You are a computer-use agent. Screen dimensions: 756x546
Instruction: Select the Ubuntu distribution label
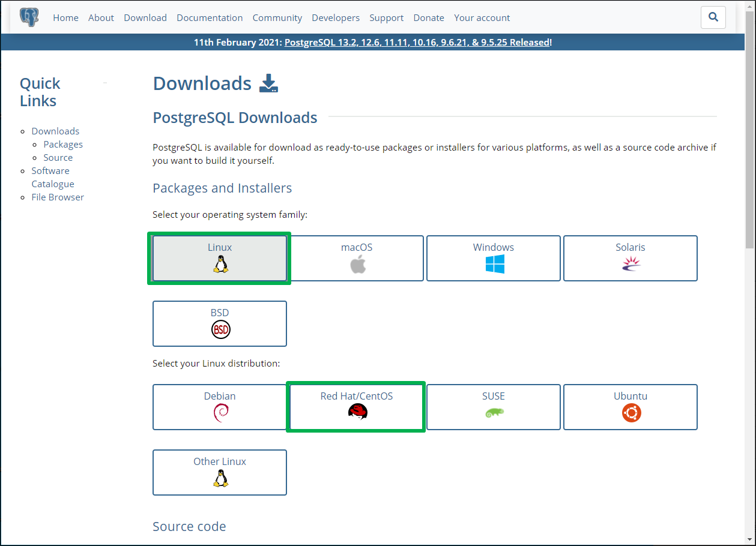pos(631,396)
